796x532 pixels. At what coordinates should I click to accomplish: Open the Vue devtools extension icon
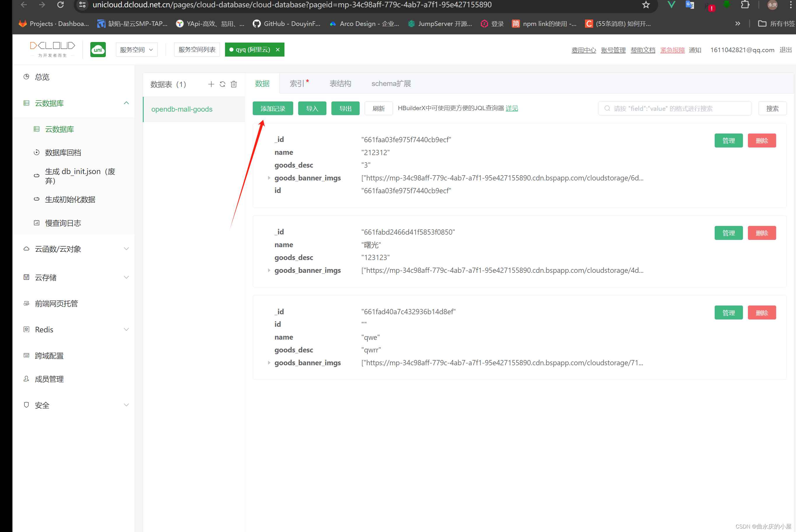[671, 5]
